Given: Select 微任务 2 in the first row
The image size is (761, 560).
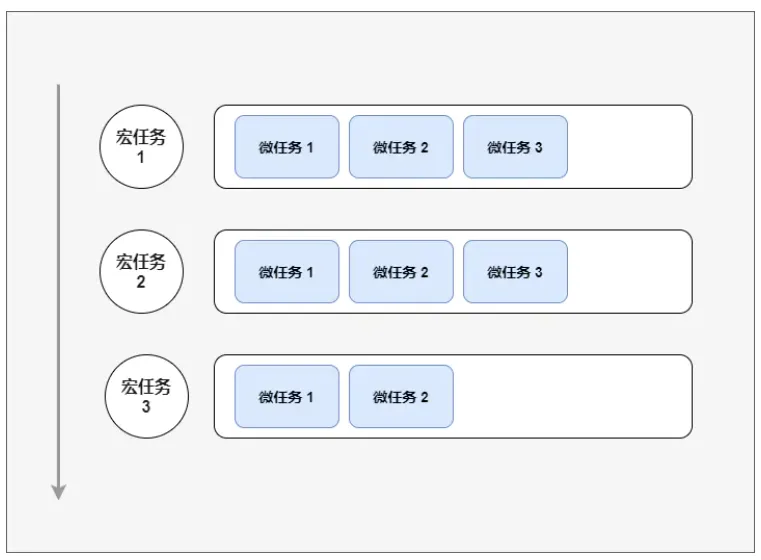Looking at the screenshot, I should [401, 147].
